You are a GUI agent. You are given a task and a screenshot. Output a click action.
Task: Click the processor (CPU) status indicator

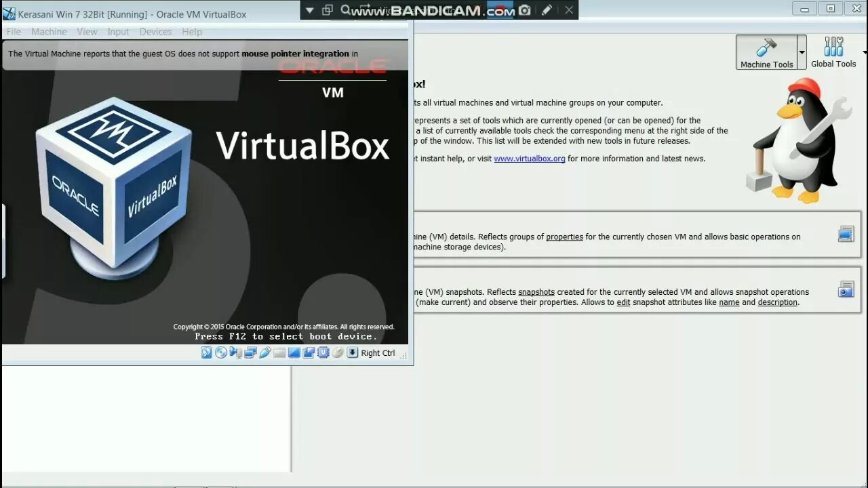[323, 352]
